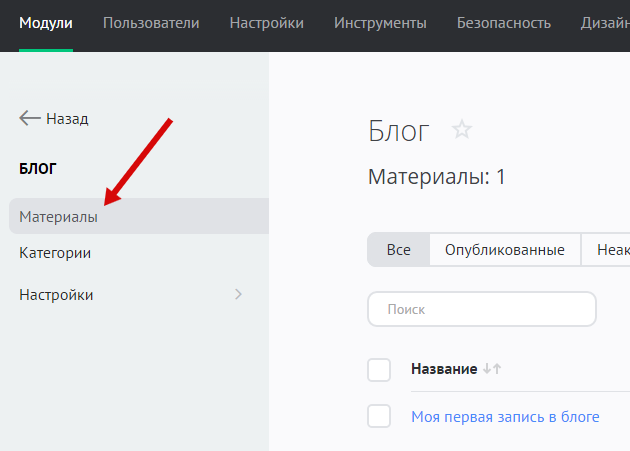Check the box for Моя первая запись в блоге
The width and height of the screenshot is (630, 451).
coord(379,416)
